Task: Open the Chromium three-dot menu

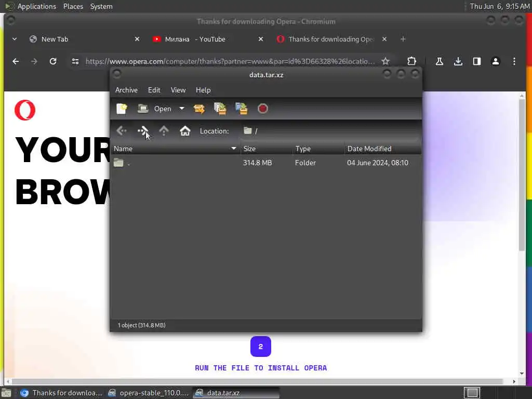Action: pyautogui.click(x=514, y=61)
